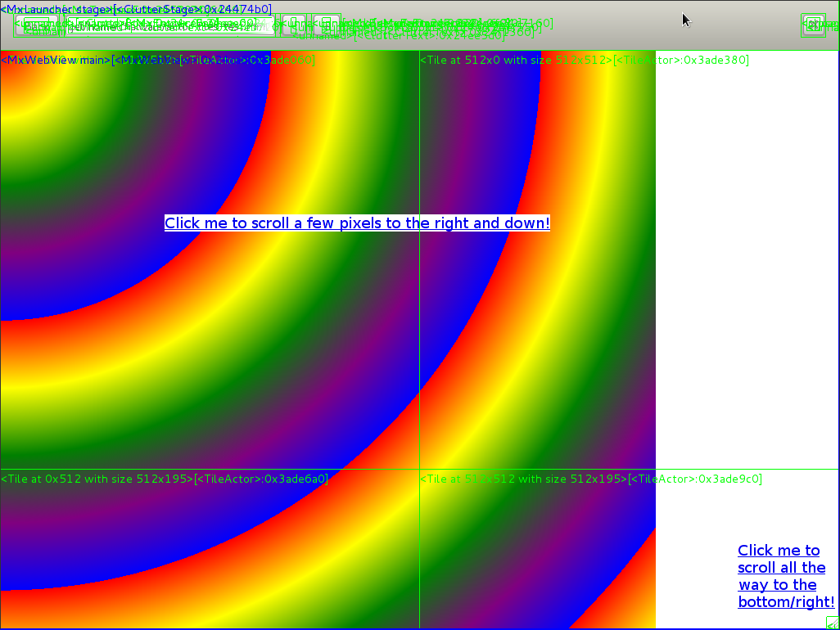
Task: Click the "Tile at 0x512 with size 512x195" label
Action: point(97,479)
